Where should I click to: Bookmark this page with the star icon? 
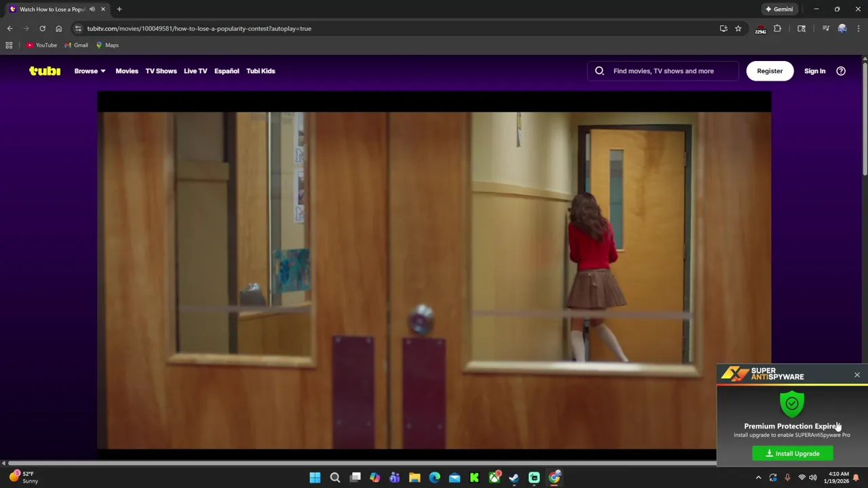[738, 28]
